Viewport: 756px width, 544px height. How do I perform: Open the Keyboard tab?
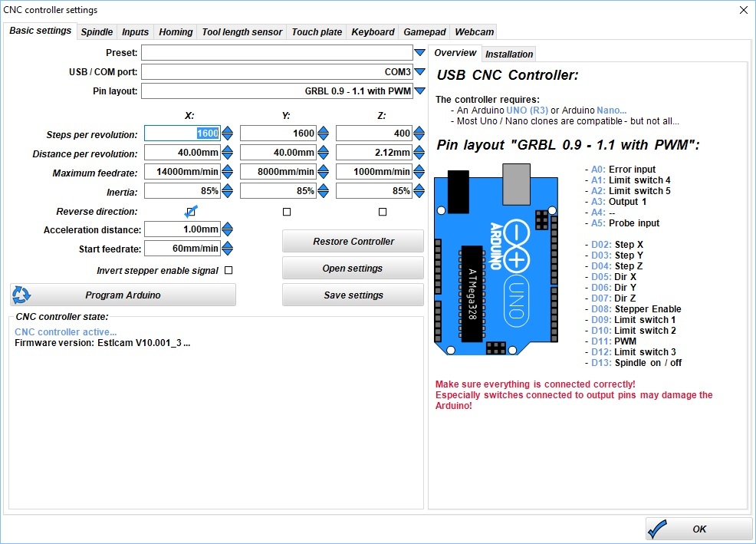click(373, 32)
